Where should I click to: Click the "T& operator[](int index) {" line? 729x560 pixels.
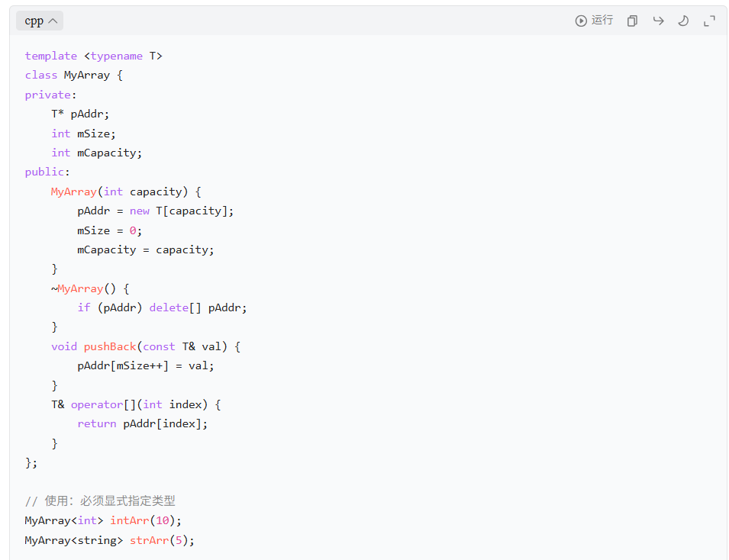[x=136, y=405]
